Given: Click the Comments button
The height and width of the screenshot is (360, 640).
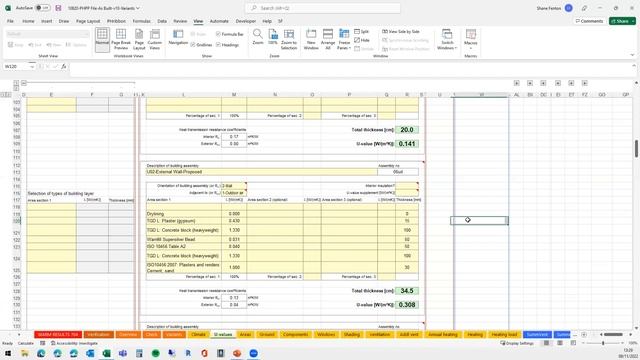Looking at the screenshot, I should [x=589, y=21].
